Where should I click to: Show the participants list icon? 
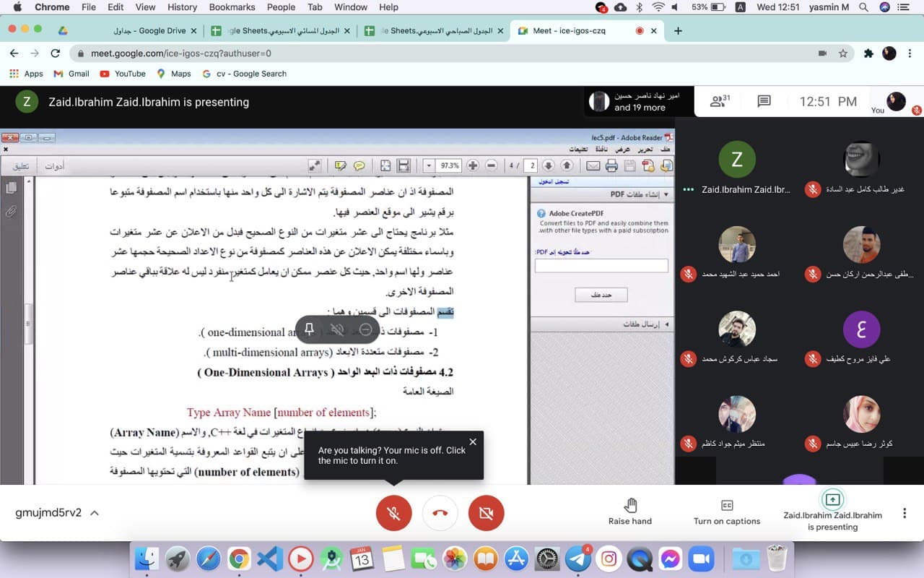[x=719, y=102]
